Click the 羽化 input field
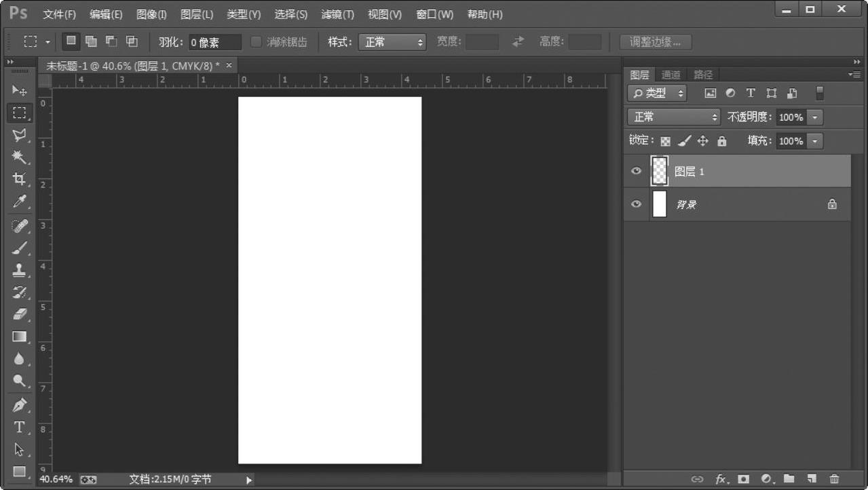Screen dimensions: 868x490 click(214, 42)
